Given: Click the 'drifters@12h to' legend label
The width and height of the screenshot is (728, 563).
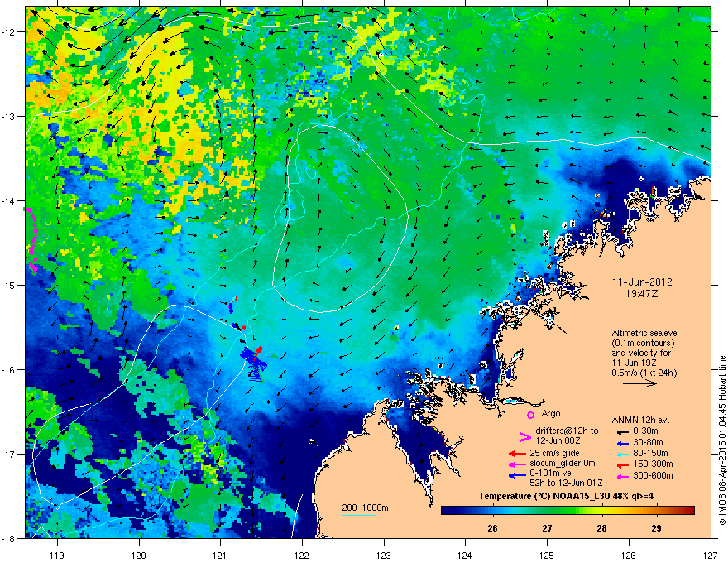Looking at the screenshot, I should point(567,431).
